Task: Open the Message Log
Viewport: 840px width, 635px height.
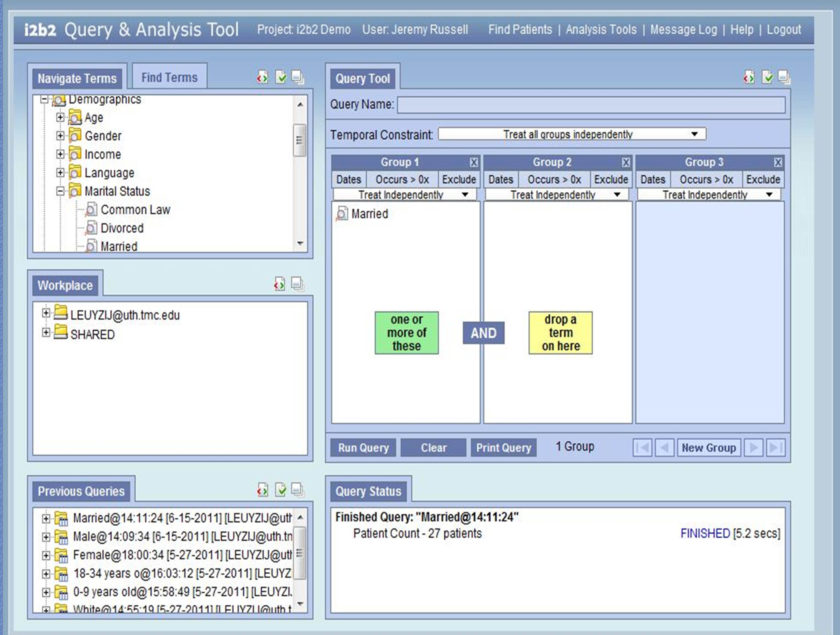Action: pos(684,30)
